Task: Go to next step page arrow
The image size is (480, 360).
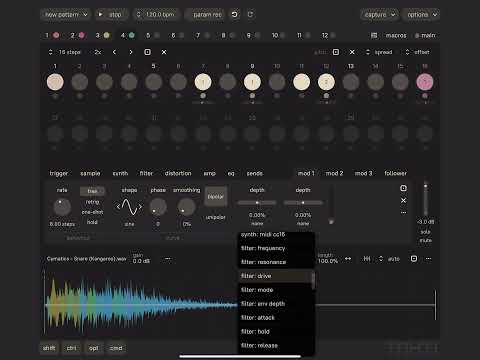Action: tap(131, 52)
